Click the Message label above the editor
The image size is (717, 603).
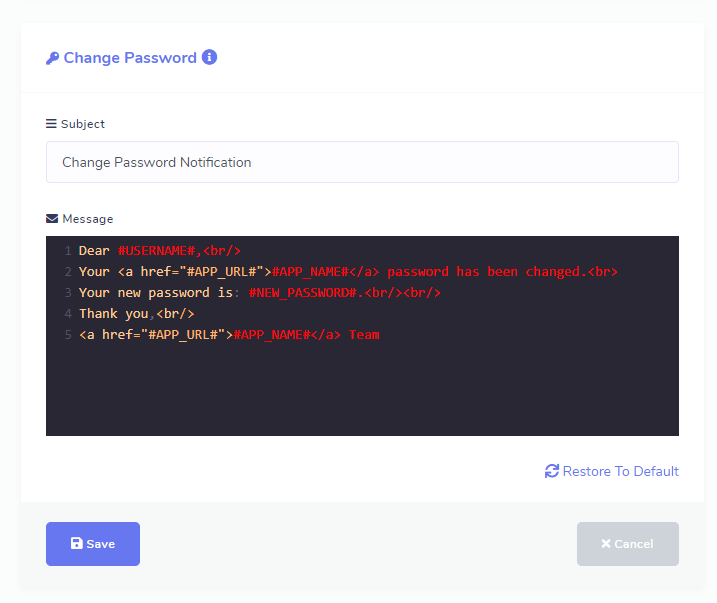[x=88, y=219]
